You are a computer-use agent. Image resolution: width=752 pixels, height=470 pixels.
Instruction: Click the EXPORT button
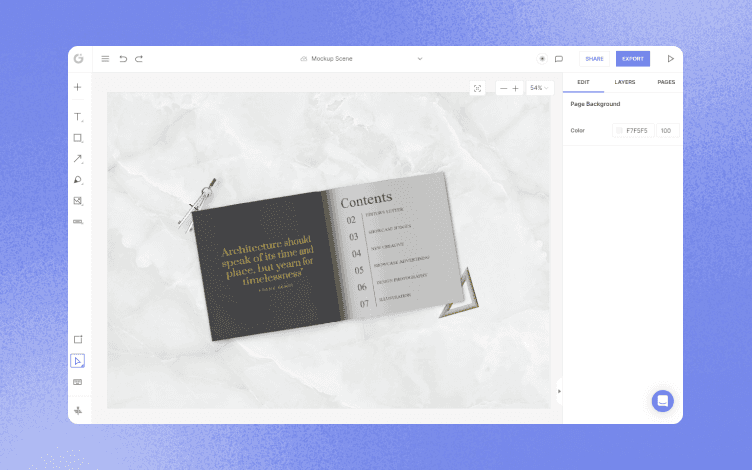point(633,59)
